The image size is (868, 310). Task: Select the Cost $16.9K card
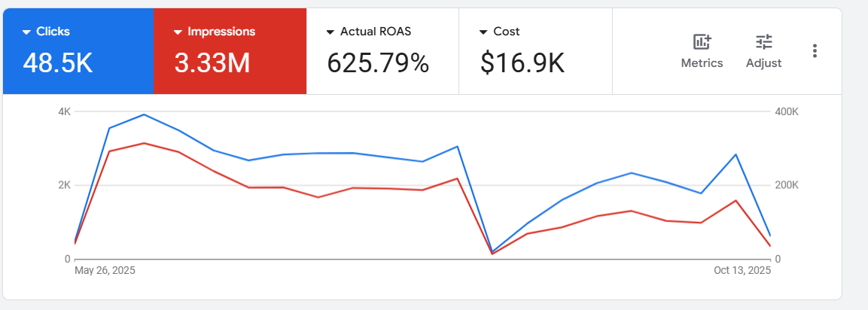click(x=535, y=51)
